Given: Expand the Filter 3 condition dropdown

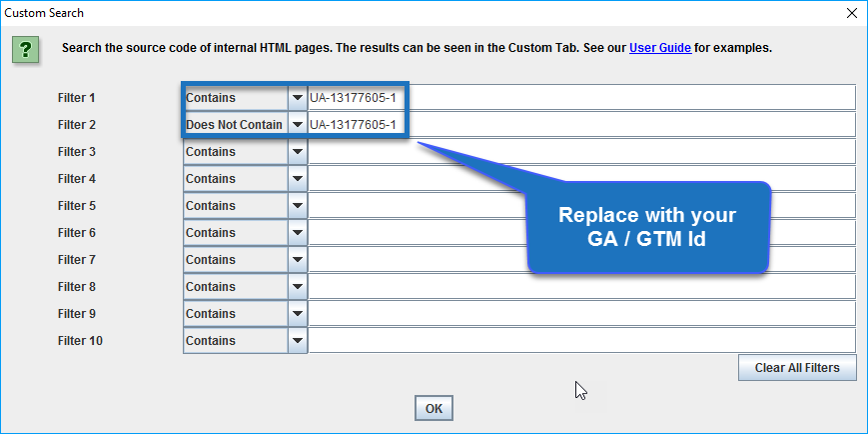Looking at the screenshot, I should tap(245, 152).
